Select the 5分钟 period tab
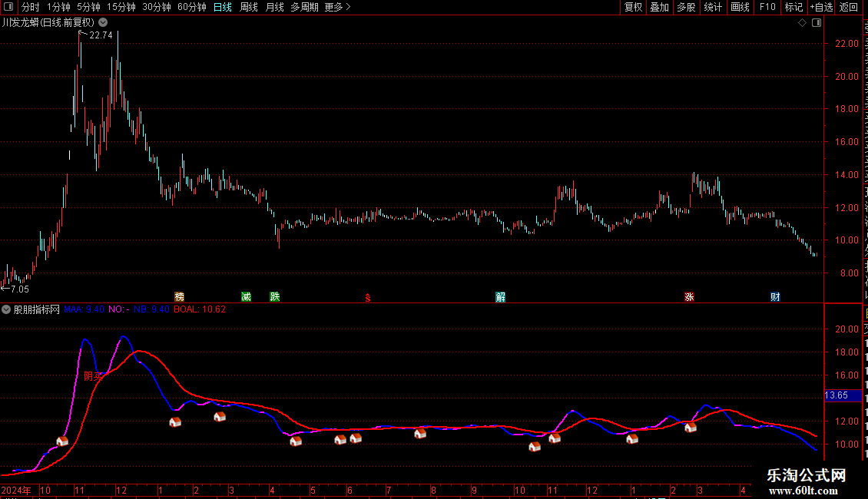 point(88,7)
